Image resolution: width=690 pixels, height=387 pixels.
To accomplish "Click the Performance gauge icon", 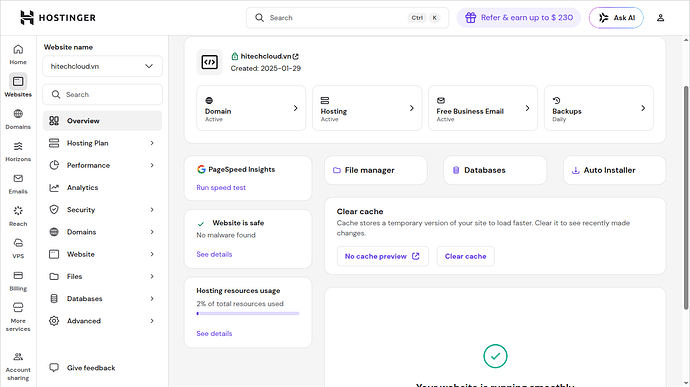I will [54, 165].
